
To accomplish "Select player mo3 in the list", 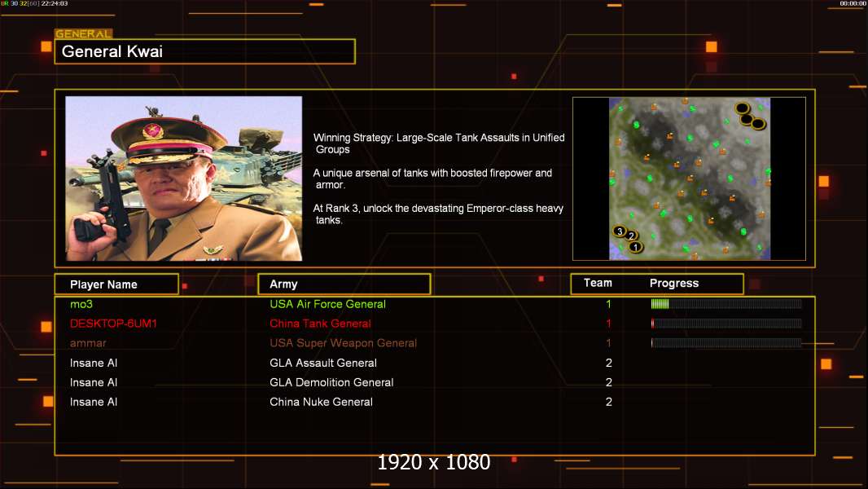I will pos(81,304).
